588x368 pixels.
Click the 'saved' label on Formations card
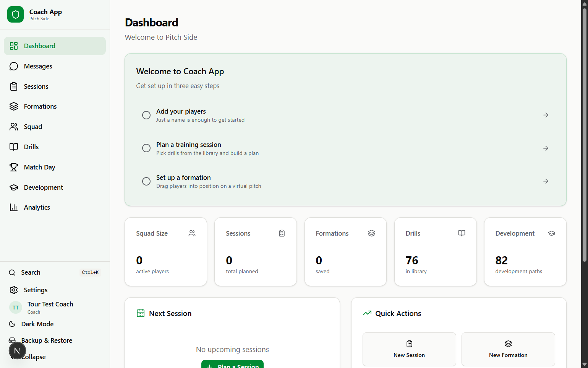click(x=323, y=271)
